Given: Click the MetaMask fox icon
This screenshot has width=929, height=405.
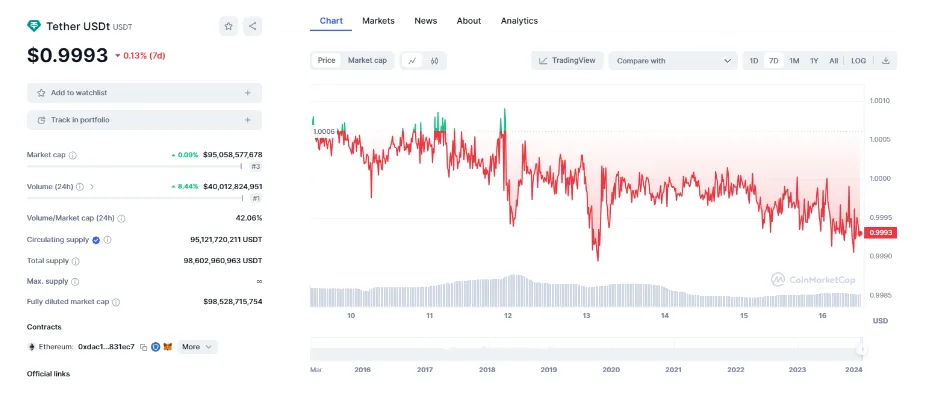Looking at the screenshot, I should 168,347.
